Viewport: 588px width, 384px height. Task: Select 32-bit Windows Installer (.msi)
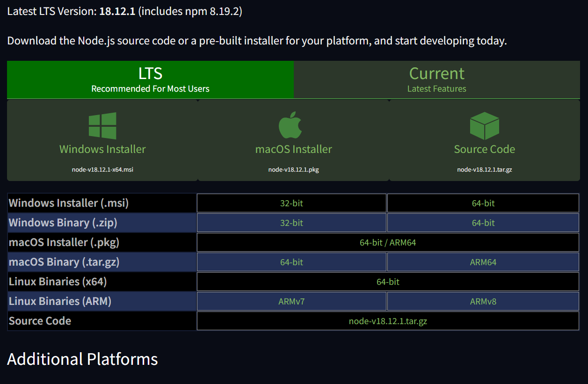point(291,203)
